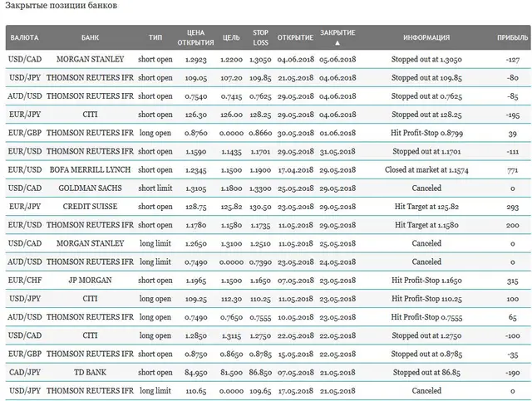Click 'Stopped out at 1.2750' cell
Viewport: 532px width, 401px height.
(x=426, y=335)
